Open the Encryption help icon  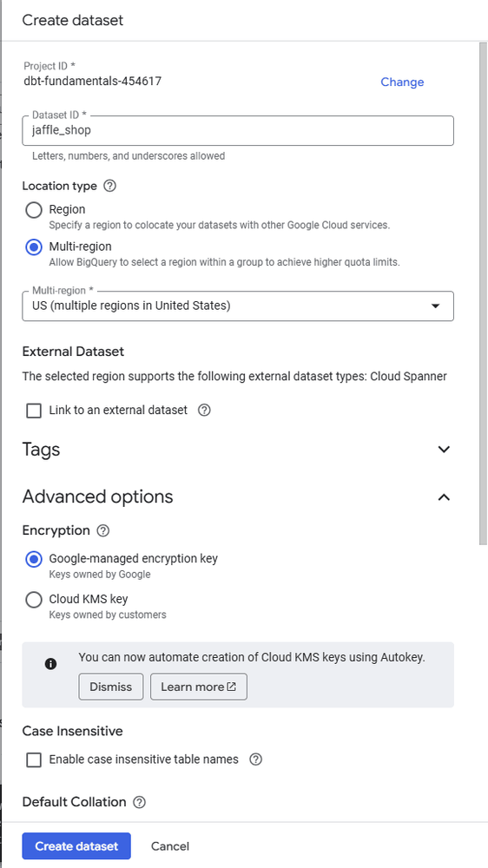[103, 530]
